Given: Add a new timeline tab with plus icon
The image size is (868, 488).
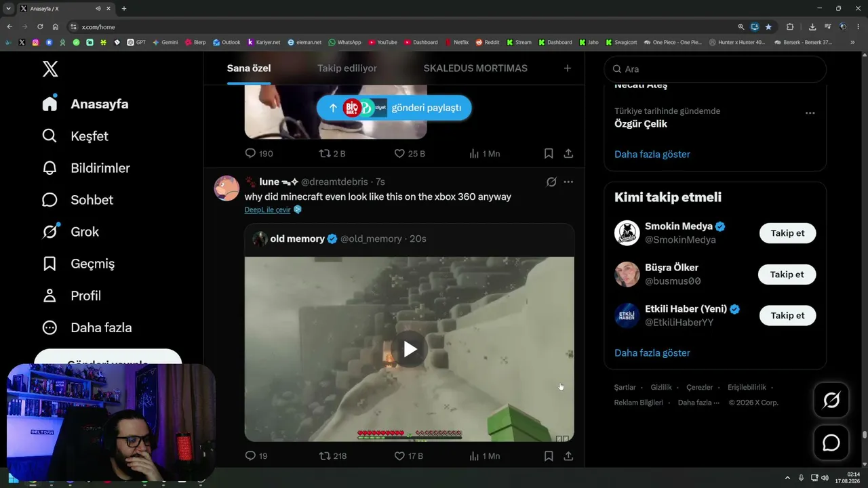Looking at the screenshot, I should 568,68.
